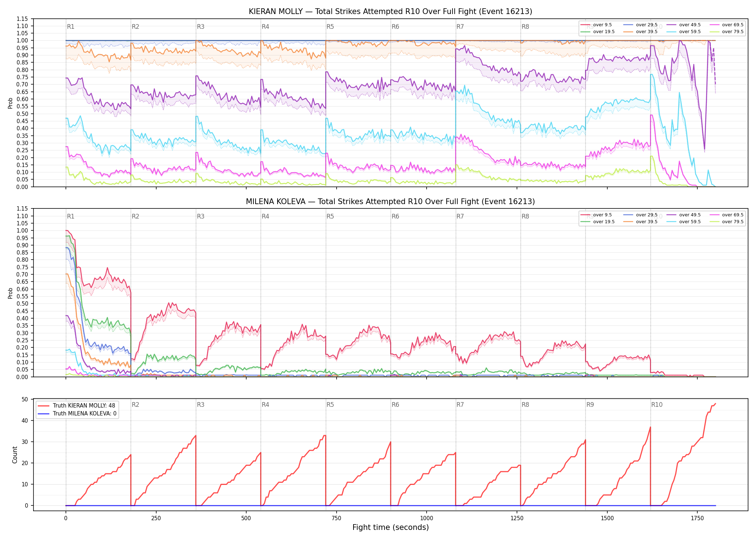The image size is (756, 540).
Task: Click the R10 round label in the Count chart
Action: pos(657,405)
